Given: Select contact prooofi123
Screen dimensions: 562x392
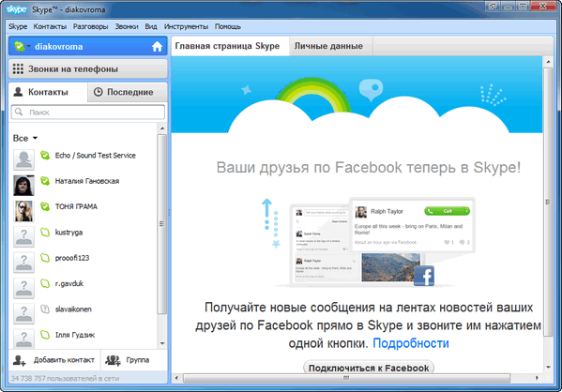Looking at the screenshot, I should click(83, 263).
